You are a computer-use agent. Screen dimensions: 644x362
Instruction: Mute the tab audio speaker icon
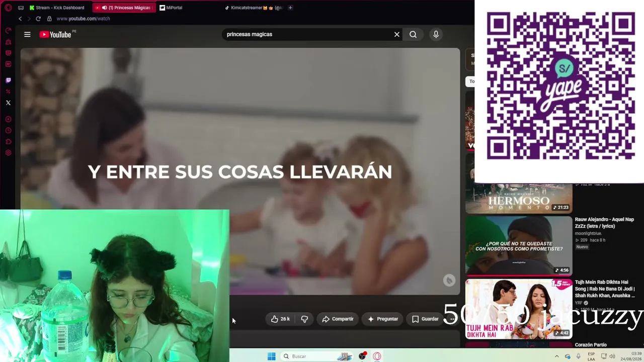[x=104, y=8]
